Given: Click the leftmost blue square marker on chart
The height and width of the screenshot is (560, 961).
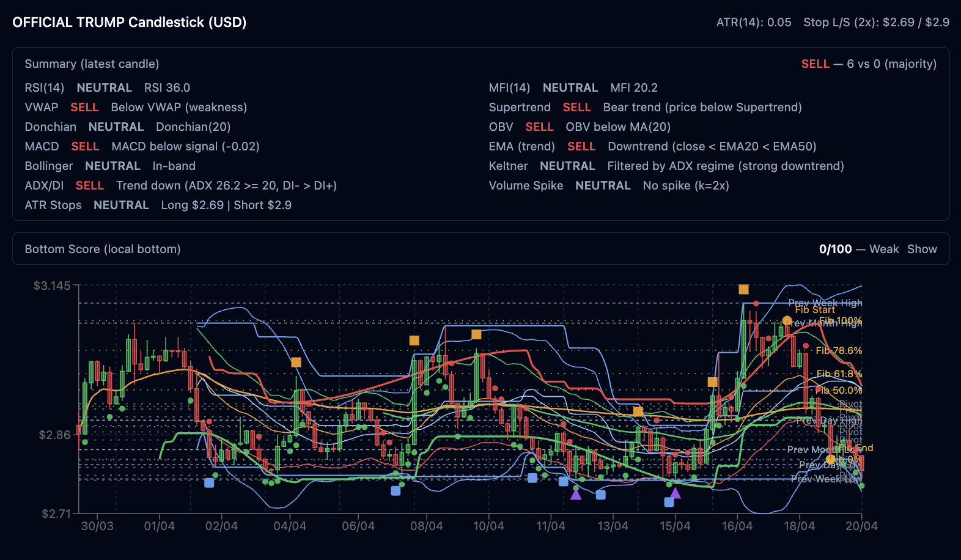Looking at the screenshot, I should (209, 482).
